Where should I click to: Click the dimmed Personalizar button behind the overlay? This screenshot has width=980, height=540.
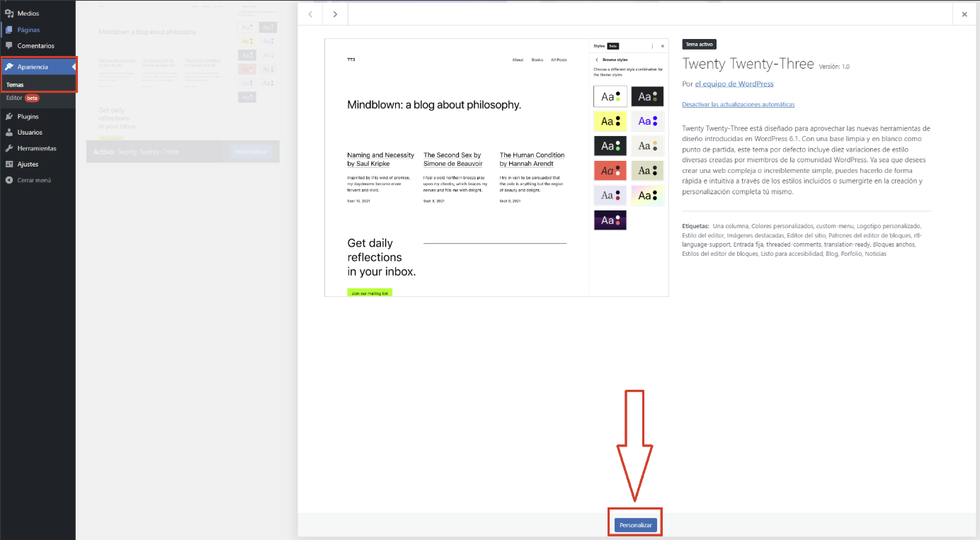click(251, 152)
